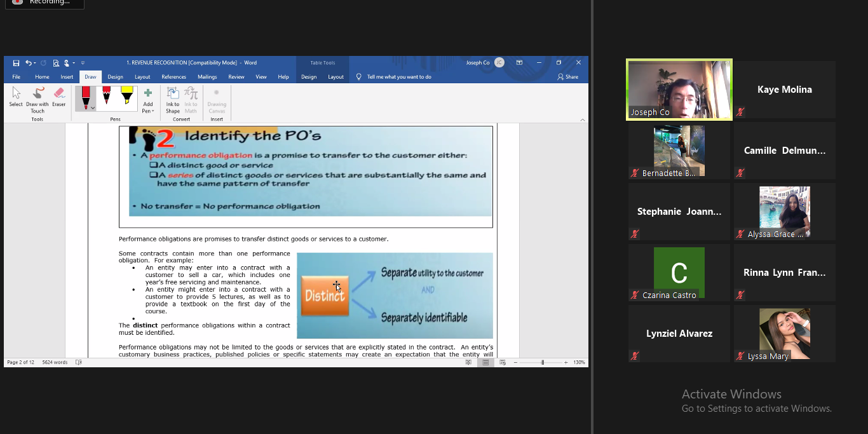
Task: Undo the last action in Word
Action: 28,63
